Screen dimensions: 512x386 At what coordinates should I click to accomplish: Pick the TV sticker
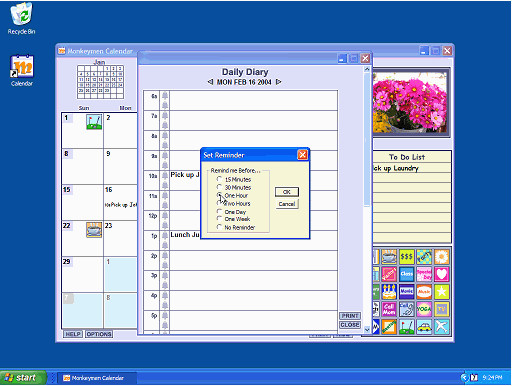pyautogui.click(x=442, y=309)
